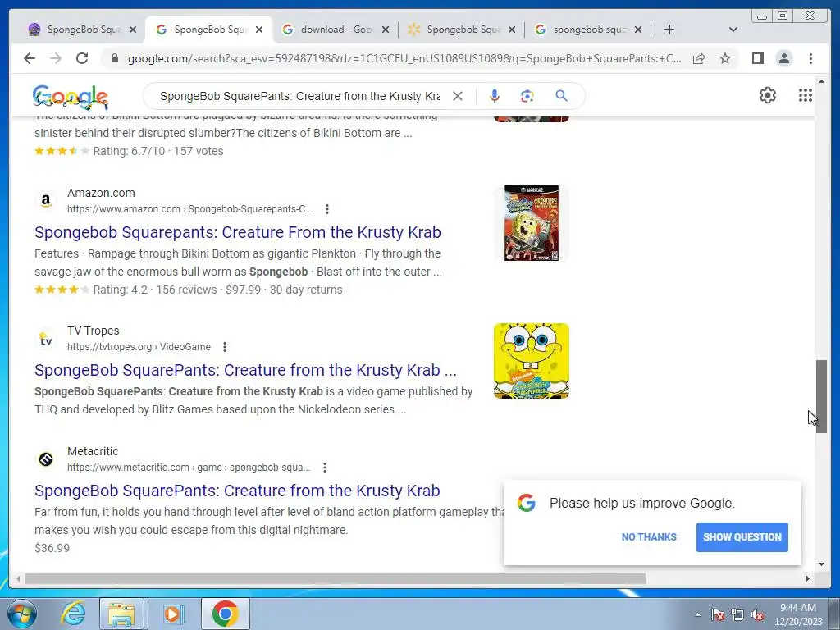
Task: Click the scroll down arrow
Action: tap(821, 564)
